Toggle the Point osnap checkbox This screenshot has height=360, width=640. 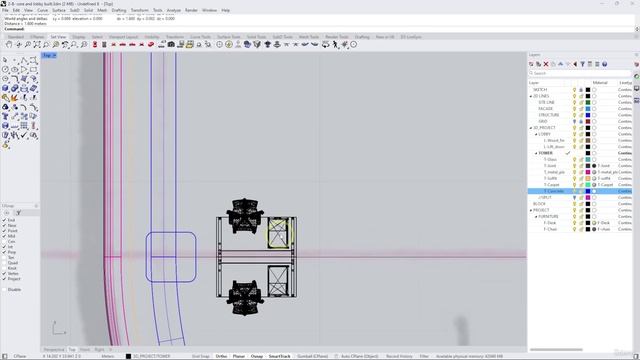click(4, 231)
